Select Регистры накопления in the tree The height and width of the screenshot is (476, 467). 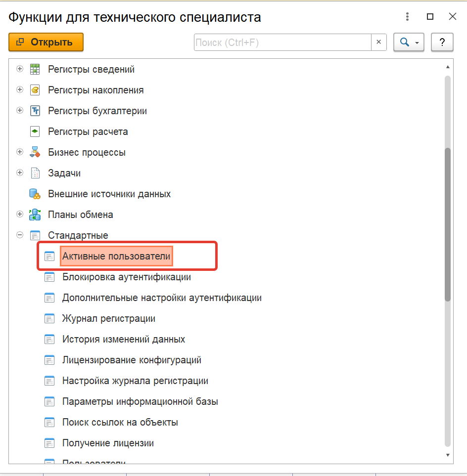95,90
